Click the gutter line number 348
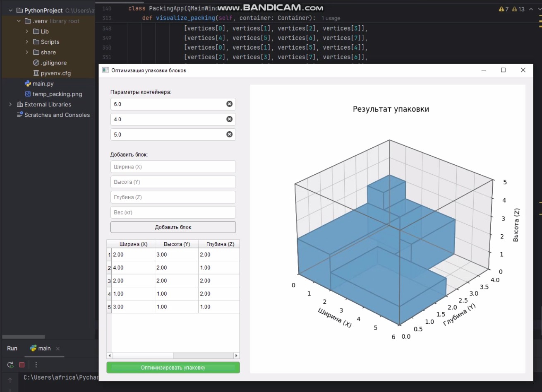This screenshot has width=542, height=392. (106, 29)
